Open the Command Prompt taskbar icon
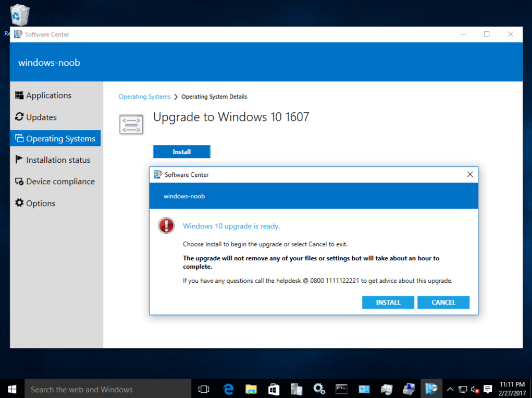Viewport: 532px width, 398px height. tap(341, 389)
